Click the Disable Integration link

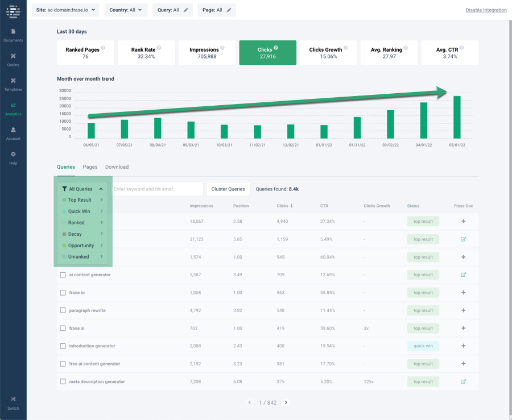(486, 10)
